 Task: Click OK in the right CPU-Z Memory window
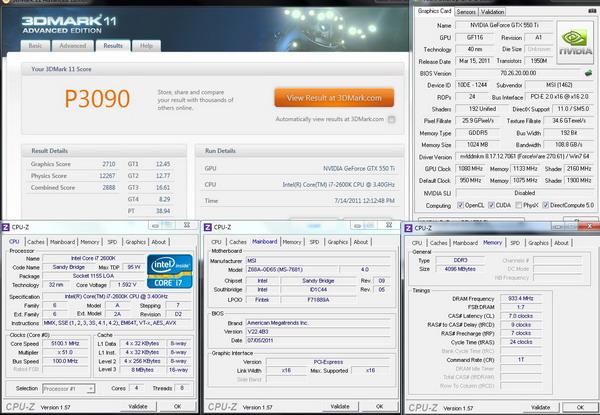point(580,407)
